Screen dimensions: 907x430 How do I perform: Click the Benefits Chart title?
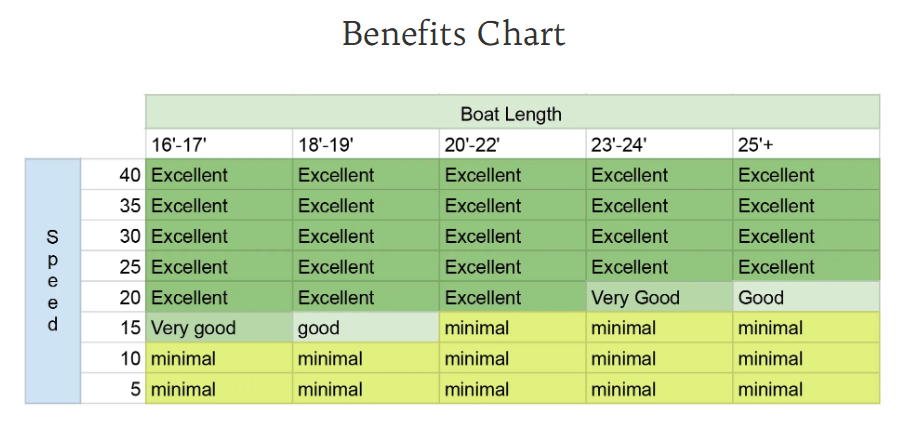click(x=454, y=34)
